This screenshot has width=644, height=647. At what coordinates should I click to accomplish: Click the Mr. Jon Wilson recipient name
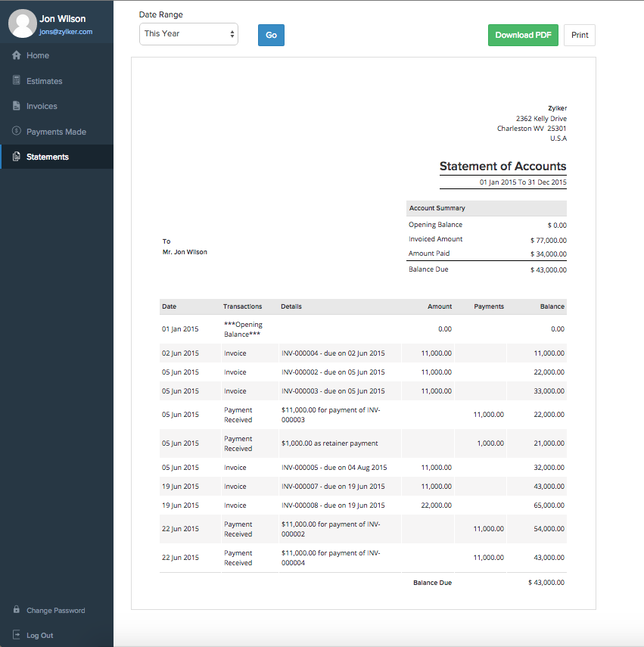tap(185, 252)
